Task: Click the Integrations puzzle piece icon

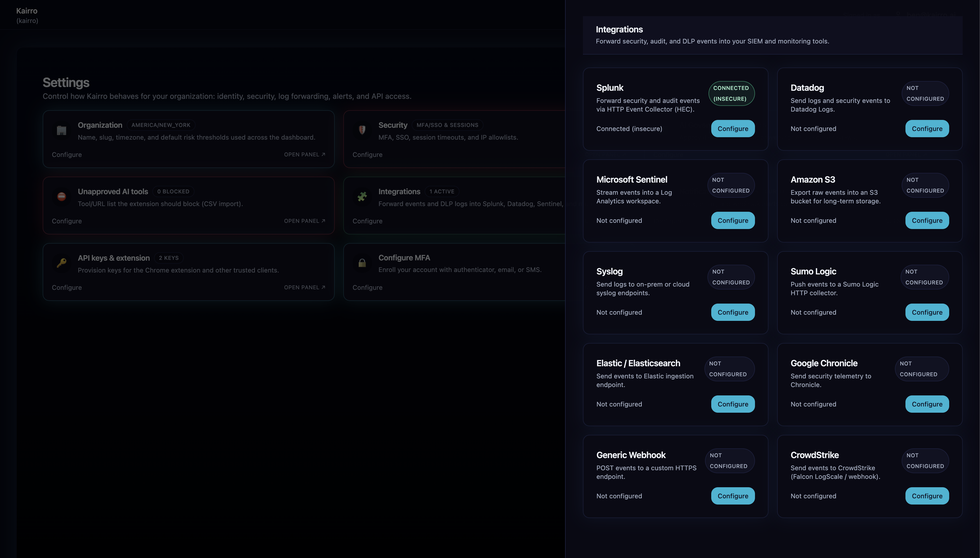Action: tap(362, 197)
